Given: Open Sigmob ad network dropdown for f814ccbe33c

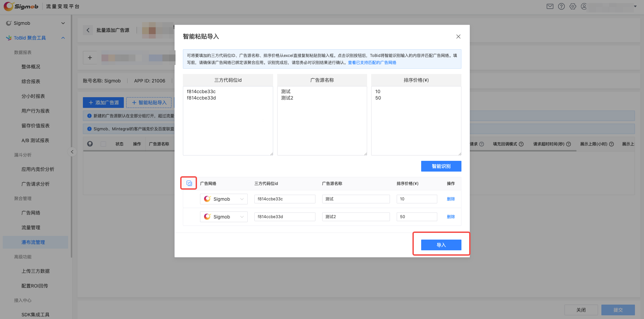Looking at the screenshot, I should click(x=224, y=199).
